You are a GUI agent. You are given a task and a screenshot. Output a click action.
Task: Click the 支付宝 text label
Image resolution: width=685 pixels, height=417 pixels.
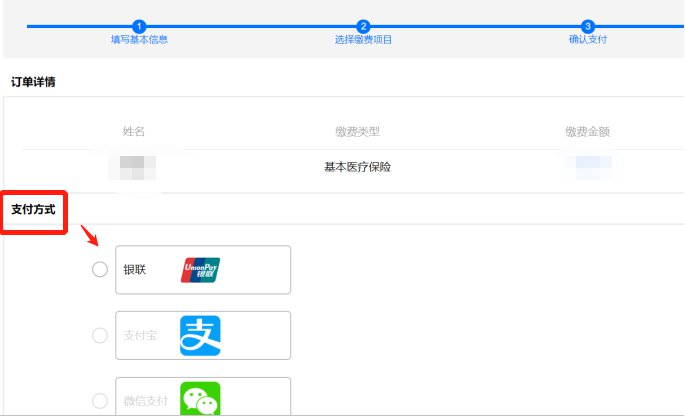[x=140, y=336]
